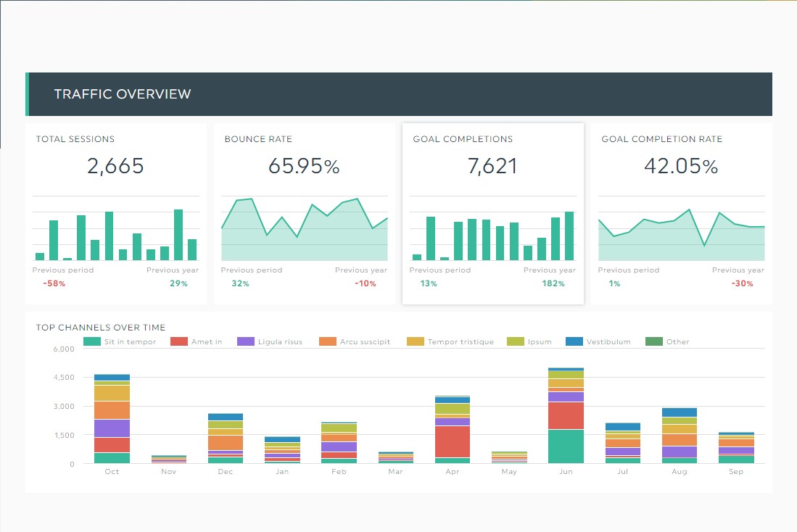Click the 4,500 y-axis gridline label
Screen dimensions: 797x532
[64, 378]
